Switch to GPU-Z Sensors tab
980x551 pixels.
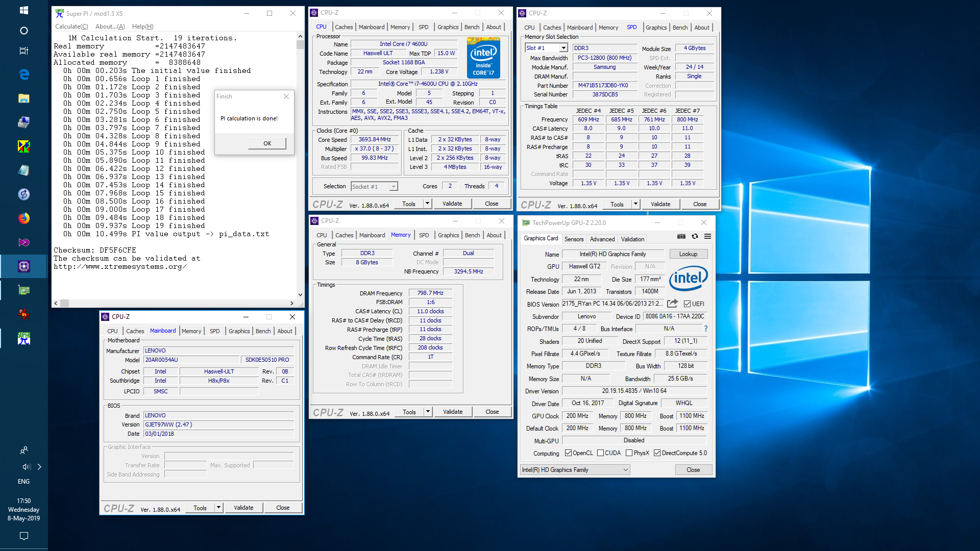pos(574,239)
